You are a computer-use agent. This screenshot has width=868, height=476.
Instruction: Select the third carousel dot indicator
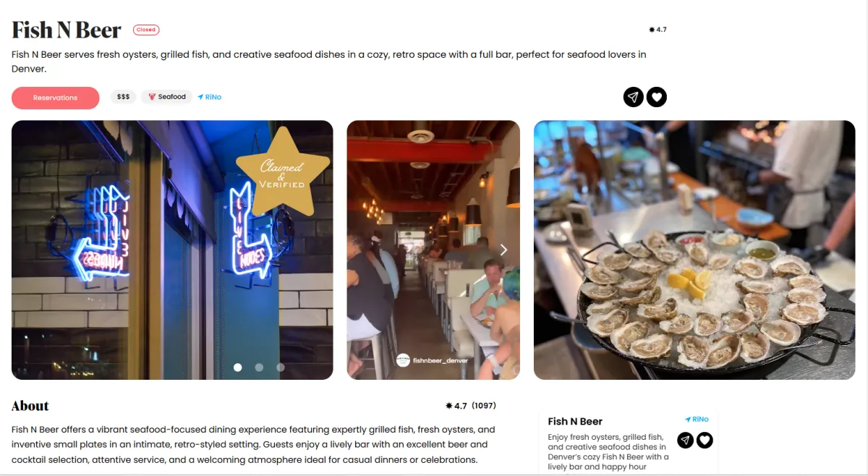[x=281, y=367]
